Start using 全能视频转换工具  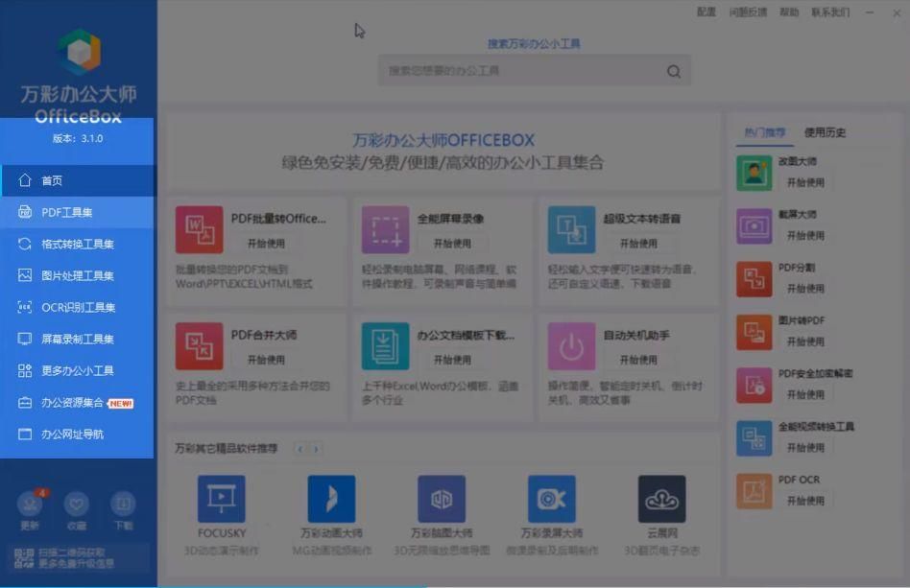pyautogui.click(x=805, y=448)
